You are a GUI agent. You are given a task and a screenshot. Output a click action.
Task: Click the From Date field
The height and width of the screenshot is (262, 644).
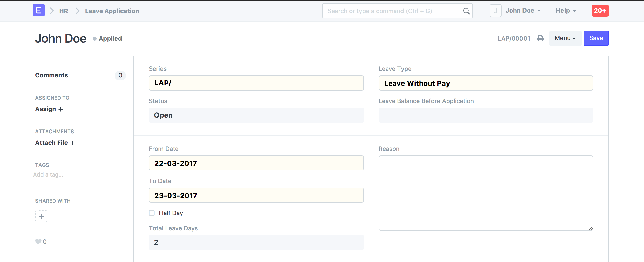click(256, 163)
